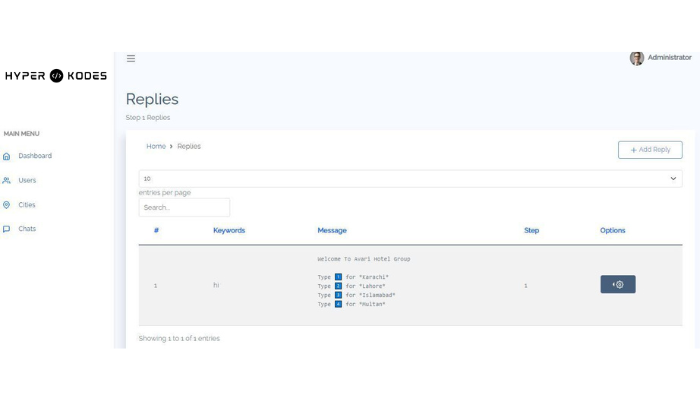The width and height of the screenshot is (700, 400).
Task: Click the Administrator avatar picture
Action: (637, 58)
